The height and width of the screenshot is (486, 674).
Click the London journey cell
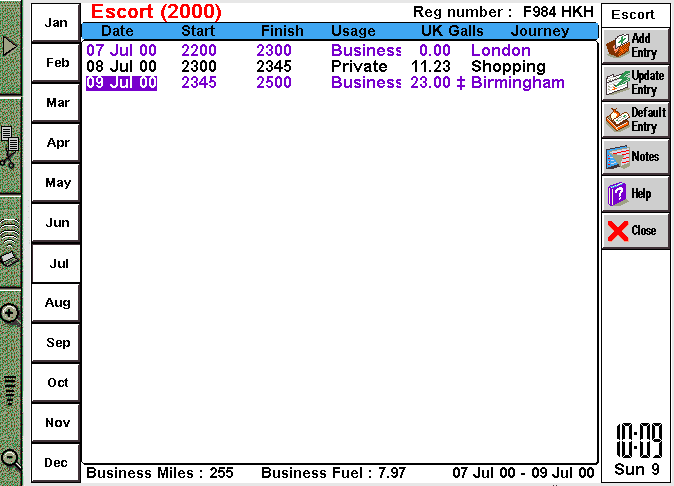click(x=501, y=50)
